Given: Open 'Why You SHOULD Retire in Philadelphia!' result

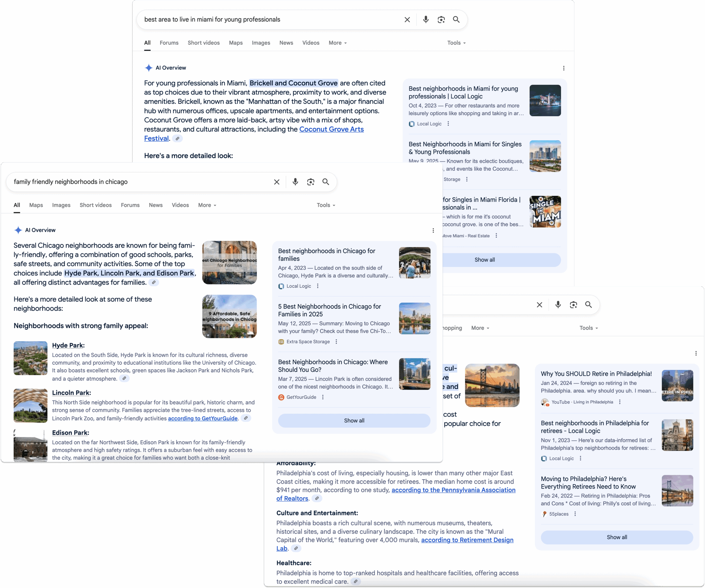Looking at the screenshot, I should pyautogui.click(x=596, y=374).
